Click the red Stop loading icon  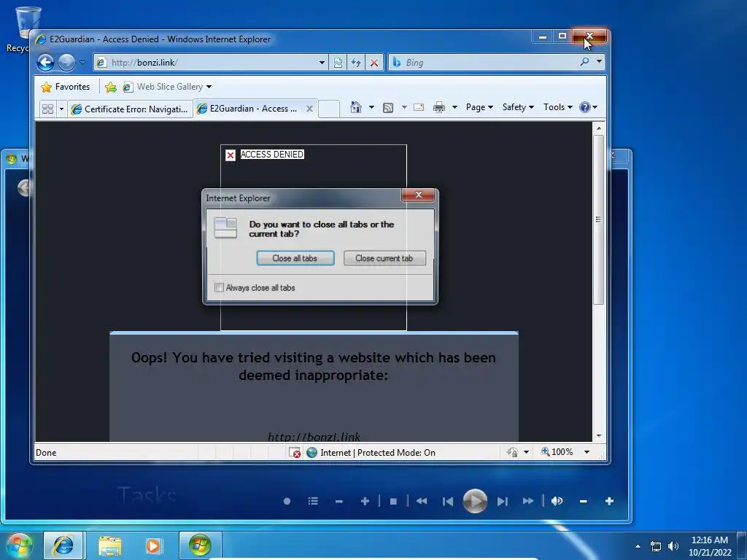pos(374,63)
